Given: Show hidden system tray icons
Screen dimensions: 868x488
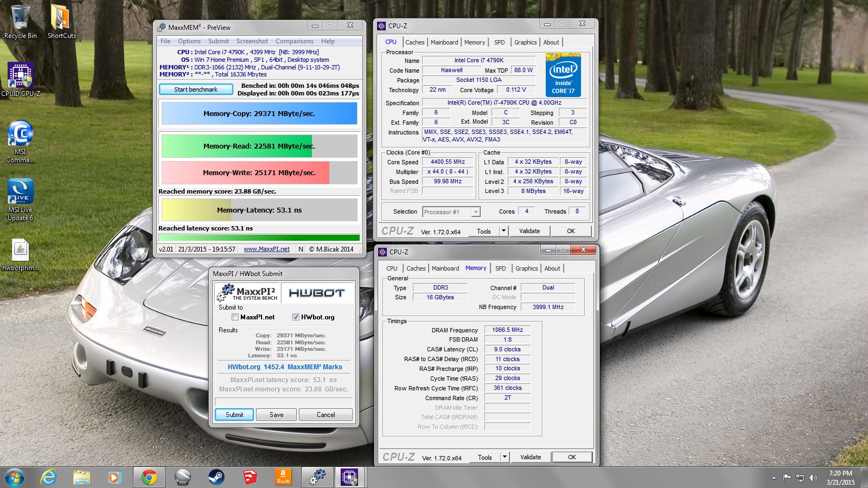Looking at the screenshot, I should click(774, 478).
